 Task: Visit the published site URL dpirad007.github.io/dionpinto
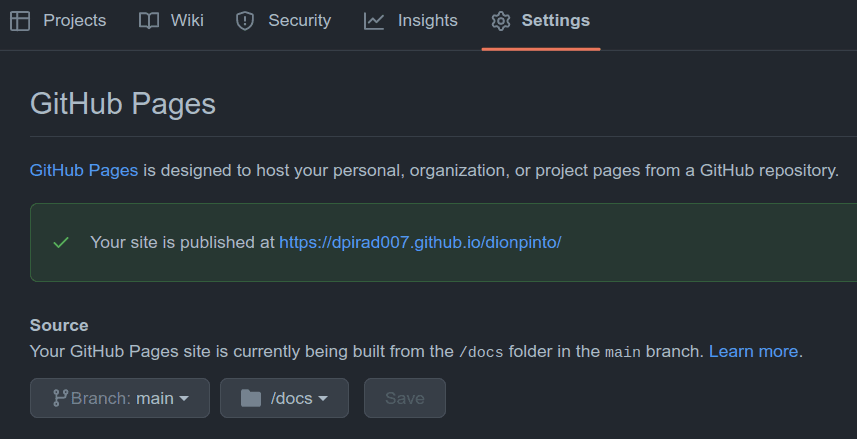[x=420, y=242]
